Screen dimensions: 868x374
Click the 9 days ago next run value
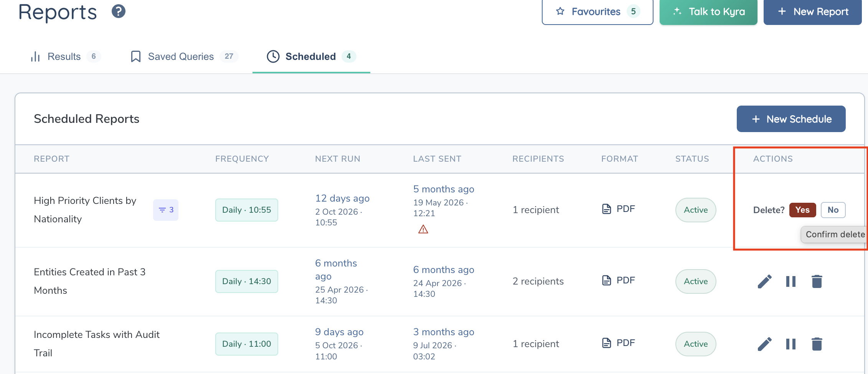click(x=339, y=332)
